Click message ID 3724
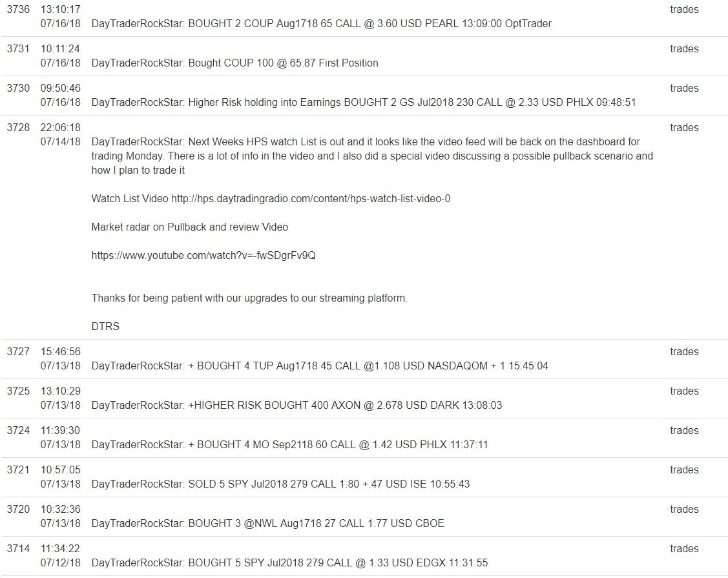Image resolution: width=728 pixels, height=578 pixels. tap(18, 431)
